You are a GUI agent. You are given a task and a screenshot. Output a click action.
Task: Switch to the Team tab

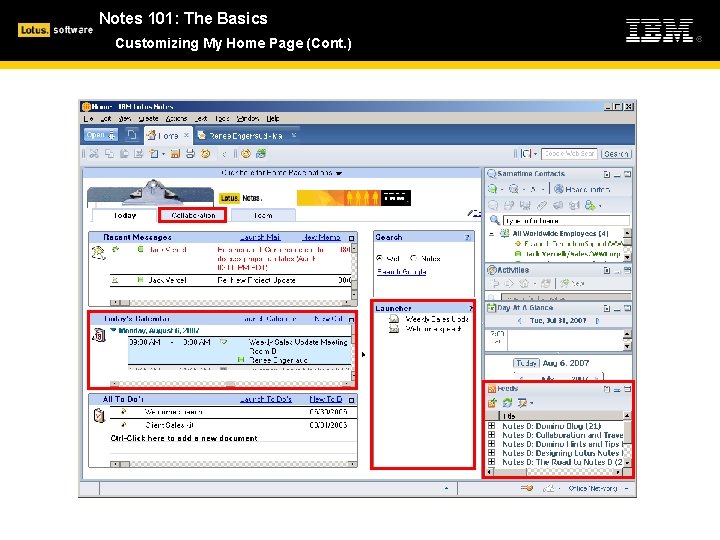point(263,215)
